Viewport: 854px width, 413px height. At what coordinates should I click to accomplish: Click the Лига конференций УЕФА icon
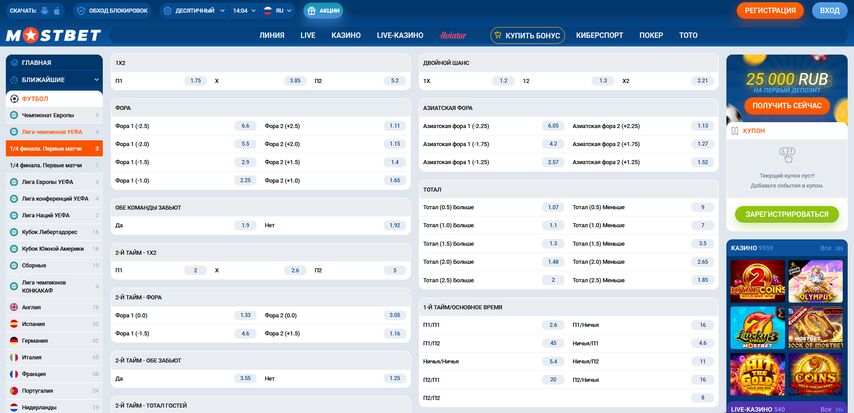tap(14, 199)
